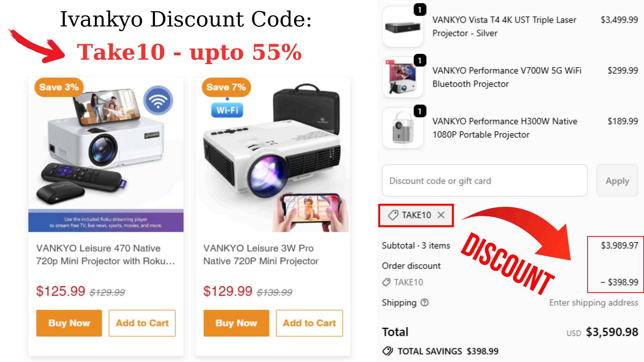Click the blue Wi-Fi badge on Leisure 3W
This screenshot has width=644, height=362.
pyautogui.click(x=227, y=110)
